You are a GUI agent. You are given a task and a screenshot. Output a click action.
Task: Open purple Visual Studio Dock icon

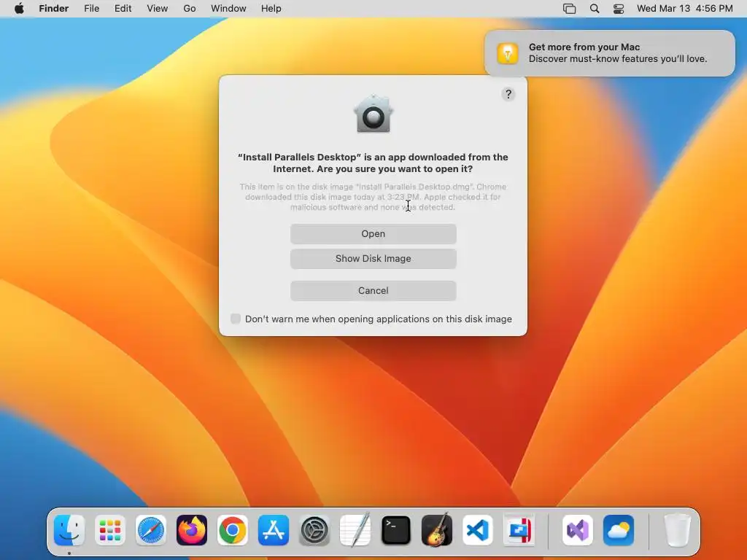tap(578, 530)
